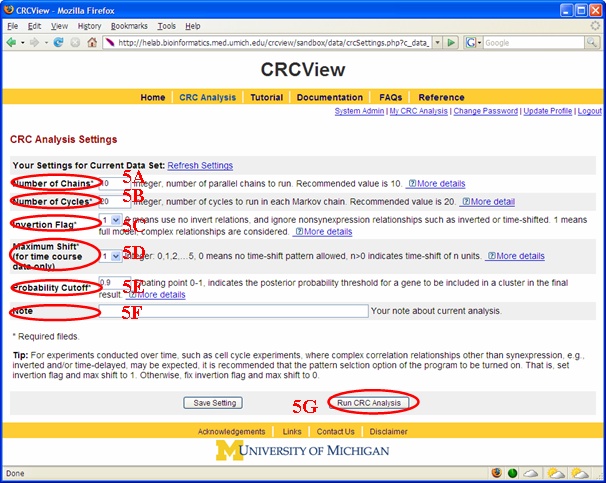
Task: Open the My CRC Analysis link
Action: (x=419, y=111)
